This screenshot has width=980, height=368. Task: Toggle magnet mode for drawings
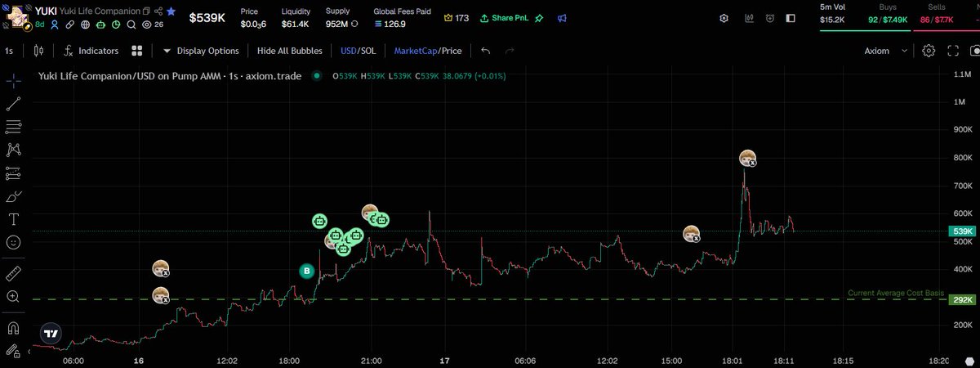pos(13,328)
